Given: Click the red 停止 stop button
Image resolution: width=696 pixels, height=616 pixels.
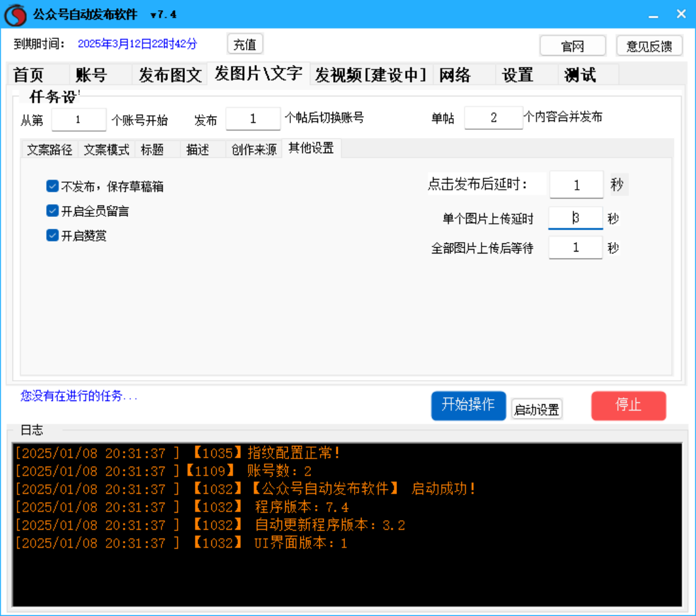Looking at the screenshot, I should (628, 405).
